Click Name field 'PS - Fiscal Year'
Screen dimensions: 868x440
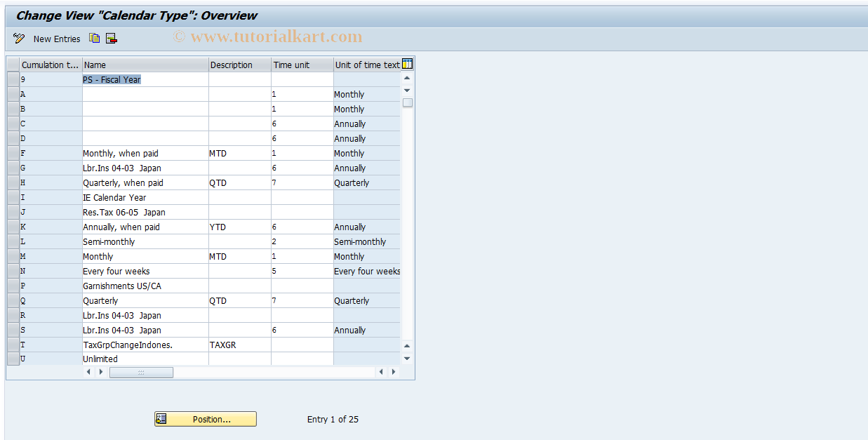tap(145, 79)
